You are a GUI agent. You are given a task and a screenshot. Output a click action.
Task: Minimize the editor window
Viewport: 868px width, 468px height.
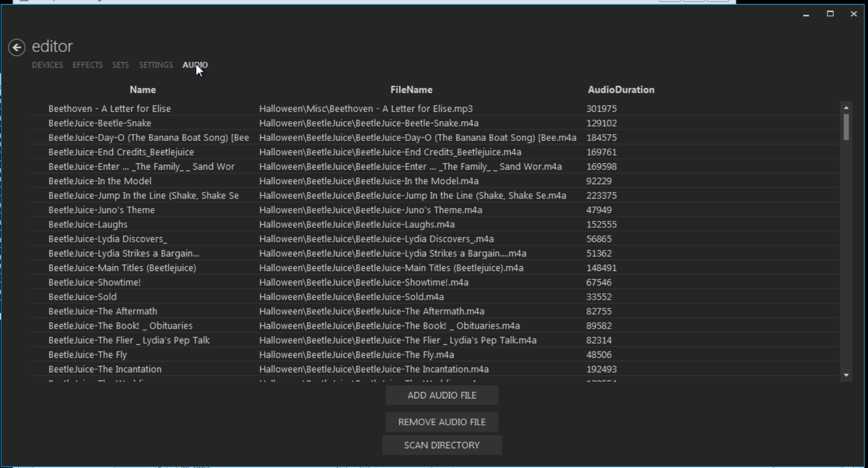point(806,14)
